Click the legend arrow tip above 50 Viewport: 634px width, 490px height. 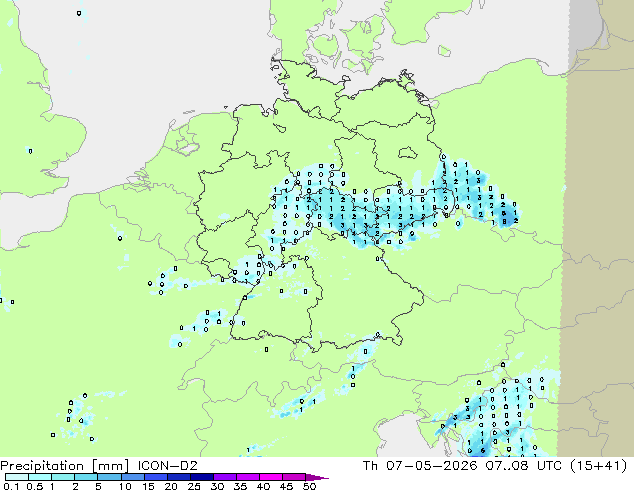[317, 477]
